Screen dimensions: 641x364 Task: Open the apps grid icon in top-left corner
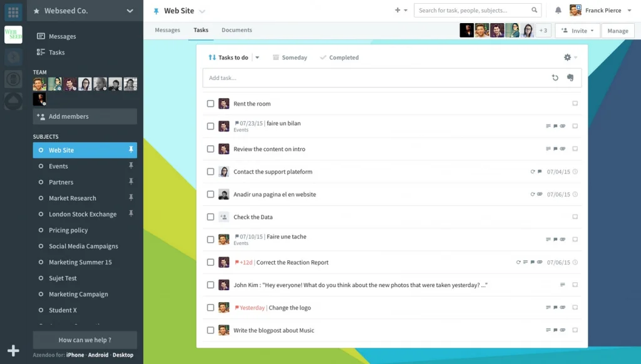click(13, 11)
